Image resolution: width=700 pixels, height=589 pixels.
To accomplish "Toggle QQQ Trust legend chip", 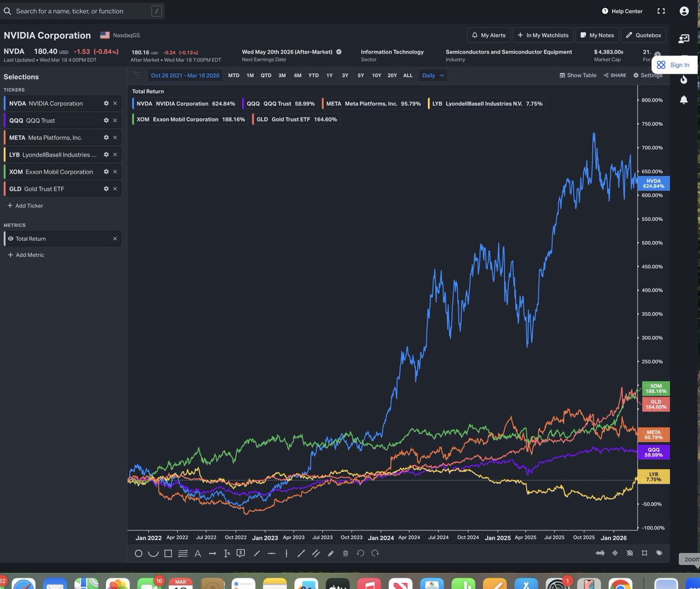I will (280, 104).
